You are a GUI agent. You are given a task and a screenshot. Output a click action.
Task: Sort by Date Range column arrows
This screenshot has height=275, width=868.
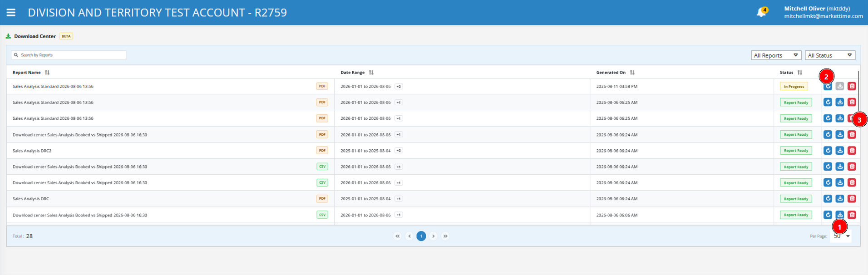pyautogui.click(x=371, y=73)
